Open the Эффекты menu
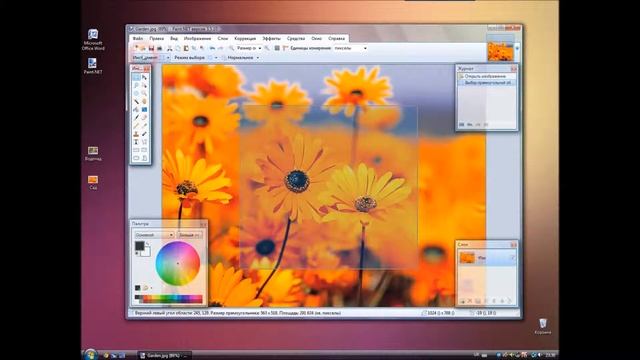640x360 pixels. pos(271,38)
